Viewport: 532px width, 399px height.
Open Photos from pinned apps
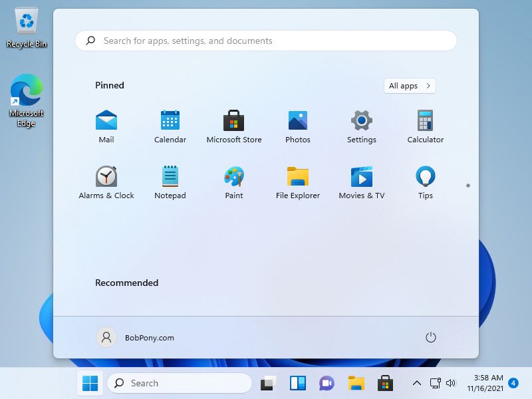(297, 121)
